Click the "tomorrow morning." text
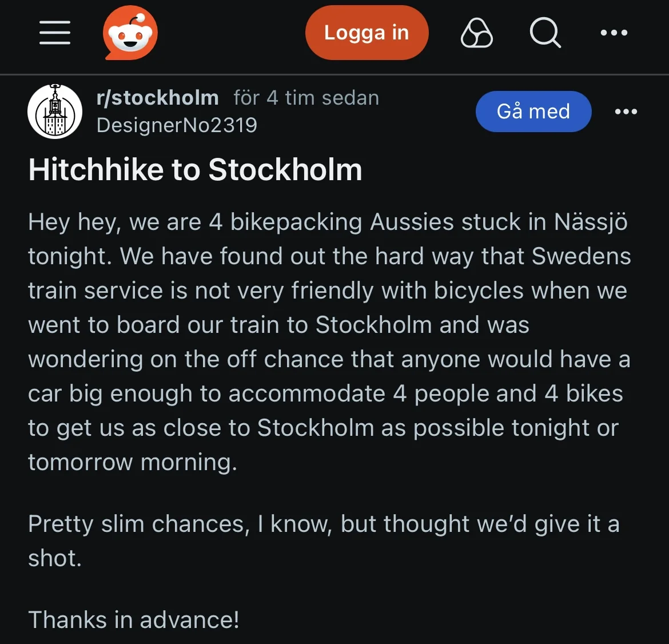 (x=133, y=462)
